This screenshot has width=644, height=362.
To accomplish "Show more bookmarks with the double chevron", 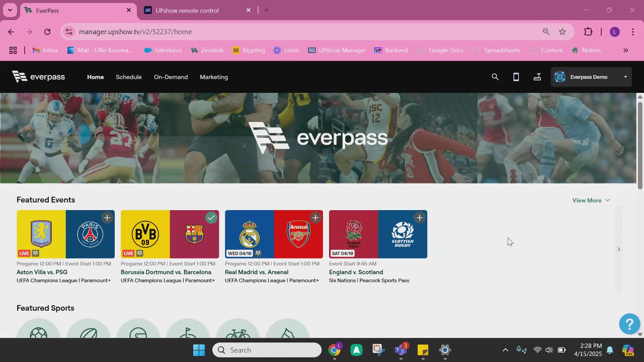I will point(626,50).
